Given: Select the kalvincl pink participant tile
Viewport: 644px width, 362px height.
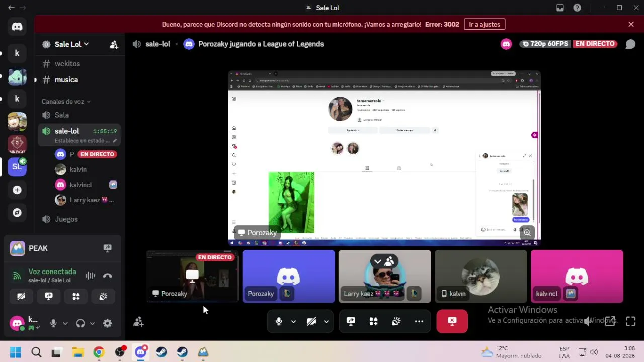Looking at the screenshot, I should [x=577, y=277].
